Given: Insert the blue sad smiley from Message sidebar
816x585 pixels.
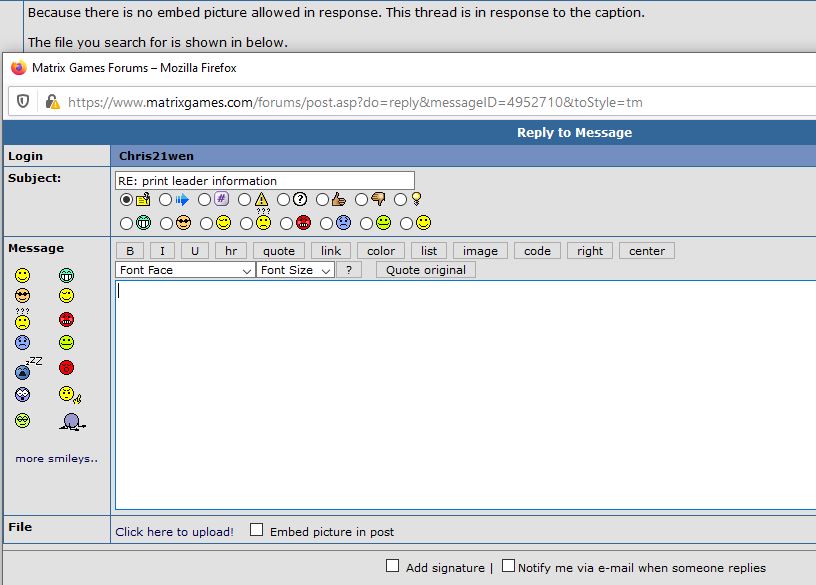Looking at the screenshot, I should click(x=22, y=342).
